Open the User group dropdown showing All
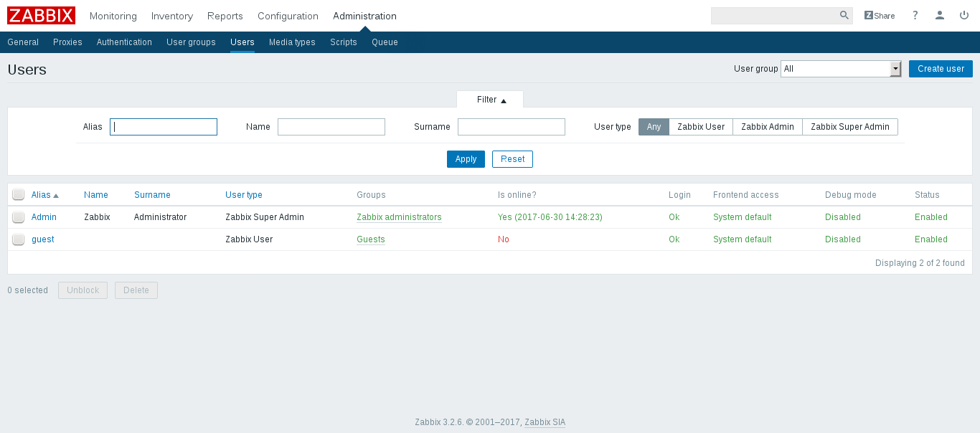This screenshot has height=433, width=980. click(x=840, y=68)
